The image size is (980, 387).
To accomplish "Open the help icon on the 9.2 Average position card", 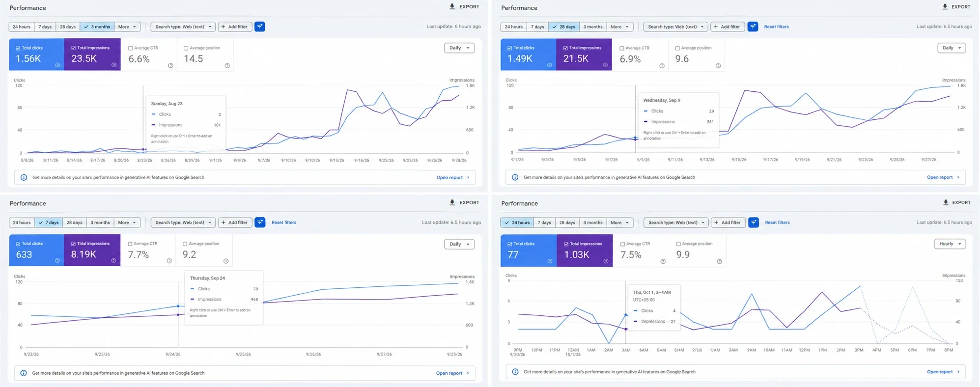I will tap(226, 261).
